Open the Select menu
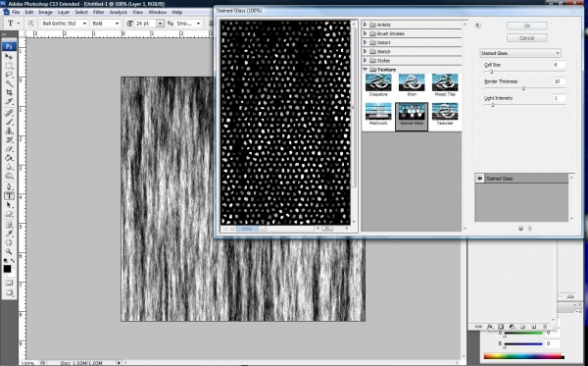Image resolution: width=588 pixels, height=366 pixels. (81, 12)
